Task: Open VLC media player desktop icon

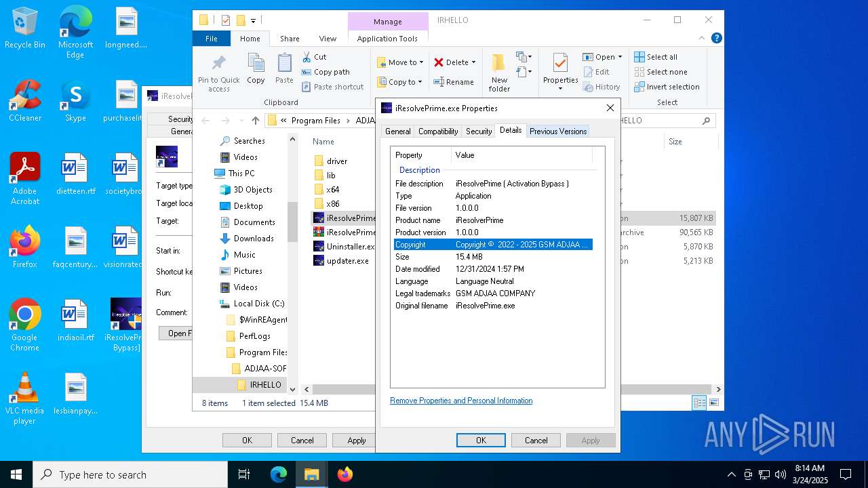Action: tap(25, 399)
